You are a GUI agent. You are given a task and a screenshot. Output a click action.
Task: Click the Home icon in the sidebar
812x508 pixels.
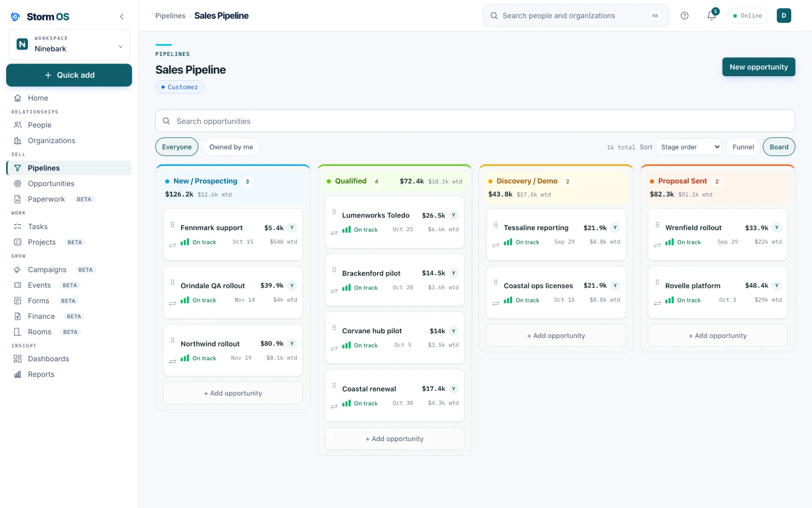[18, 98]
